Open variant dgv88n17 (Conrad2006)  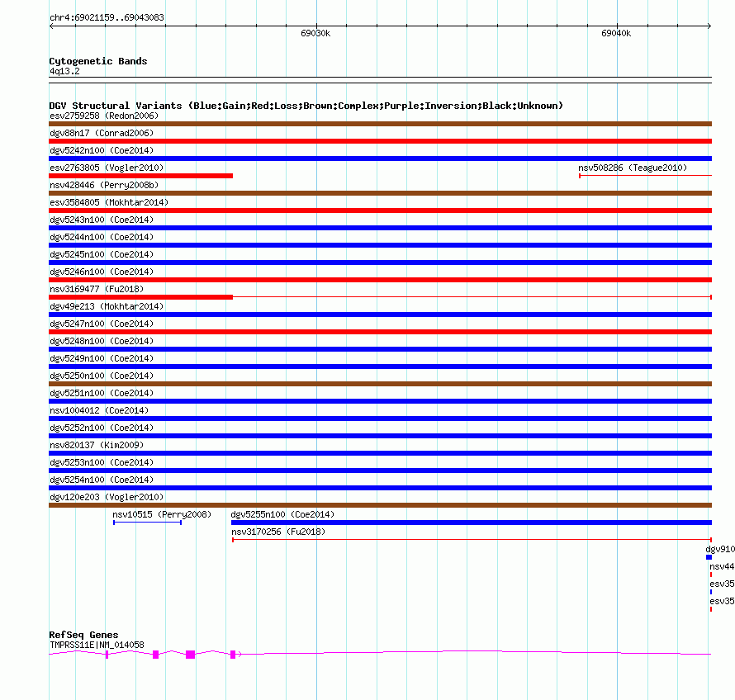click(x=102, y=133)
